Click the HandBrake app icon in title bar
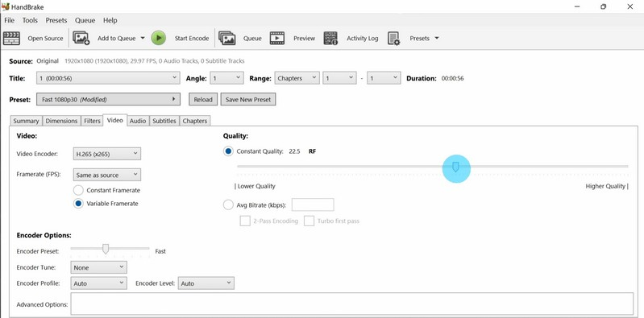 [x=6, y=7]
